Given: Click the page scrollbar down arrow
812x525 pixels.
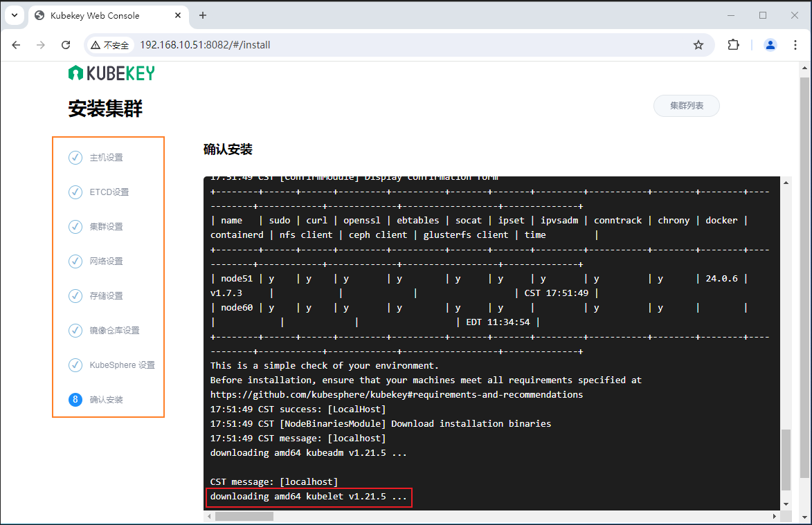Looking at the screenshot, I should click(x=804, y=517).
